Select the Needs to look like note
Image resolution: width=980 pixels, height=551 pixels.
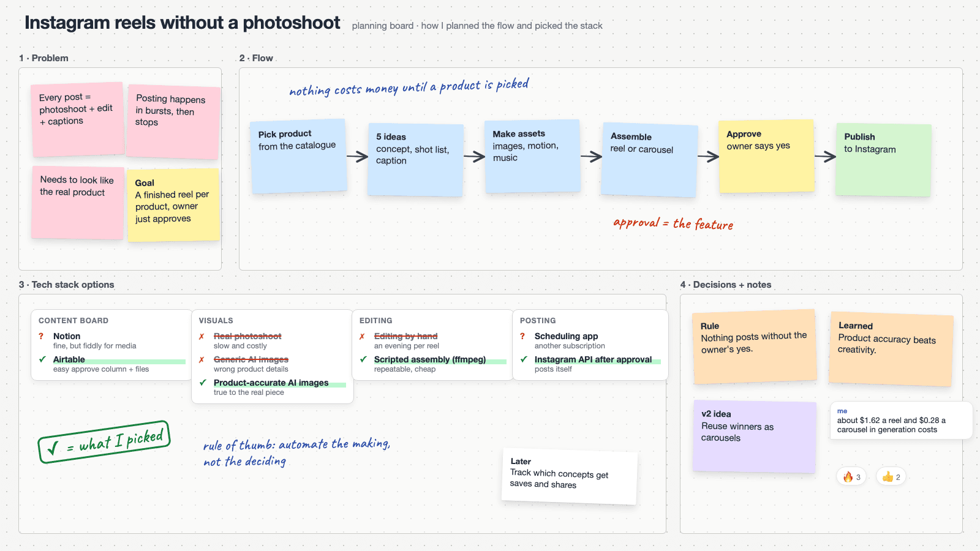[77, 203]
